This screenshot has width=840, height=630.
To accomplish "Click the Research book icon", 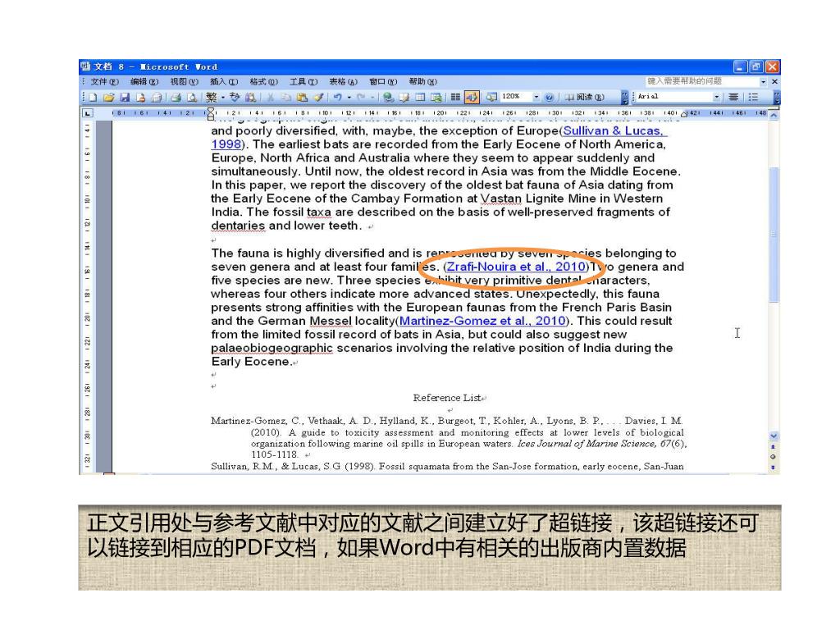I will [x=250, y=98].
